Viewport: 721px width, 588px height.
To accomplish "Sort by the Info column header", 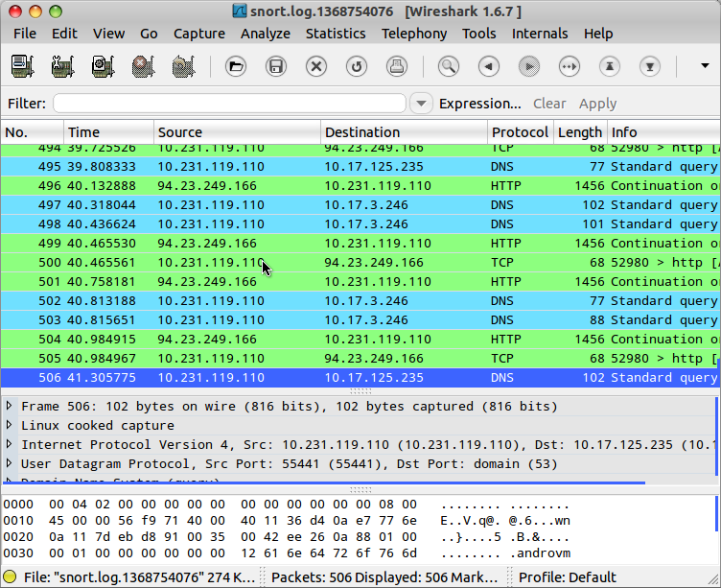I will 664,132.
